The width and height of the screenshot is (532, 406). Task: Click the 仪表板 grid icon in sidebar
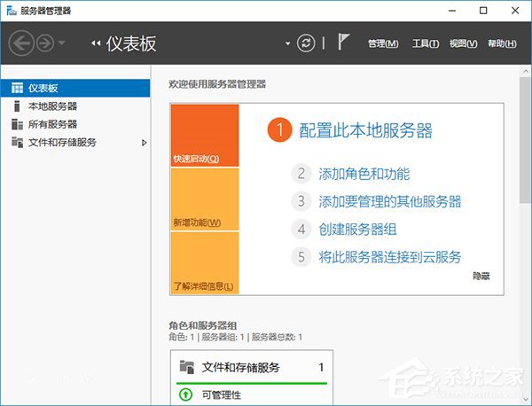[17, 88]
